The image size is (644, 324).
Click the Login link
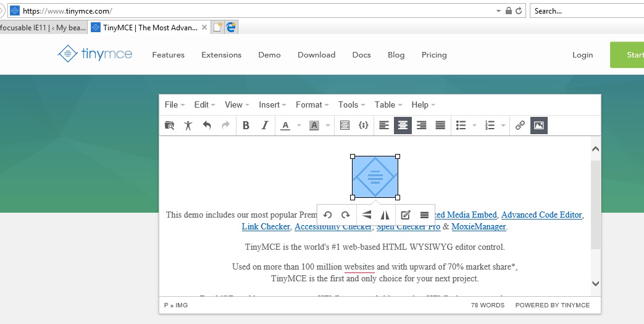click(x=582, y=54)
